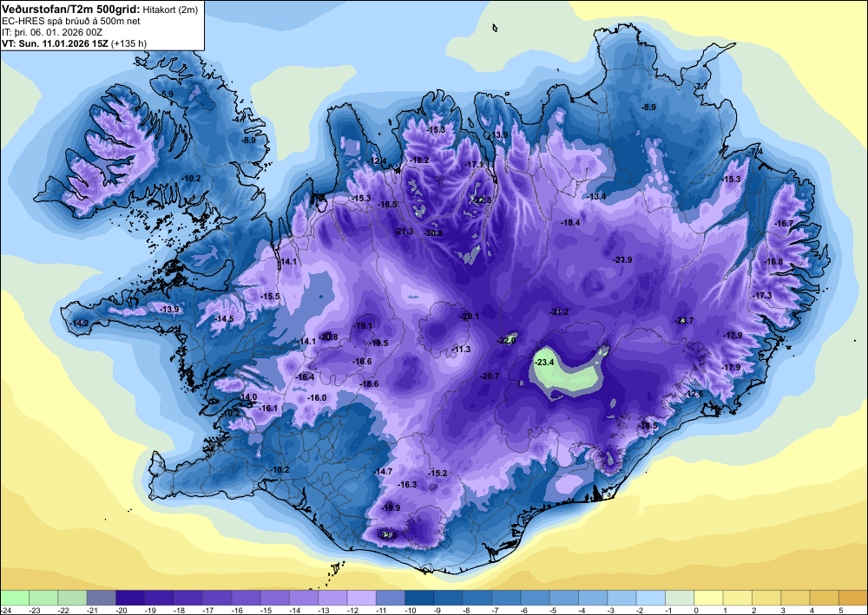Screen dimensions: 868x615
Task: Click the pale green-white legend swatch between -1 and 0
Action: point(680,598)
